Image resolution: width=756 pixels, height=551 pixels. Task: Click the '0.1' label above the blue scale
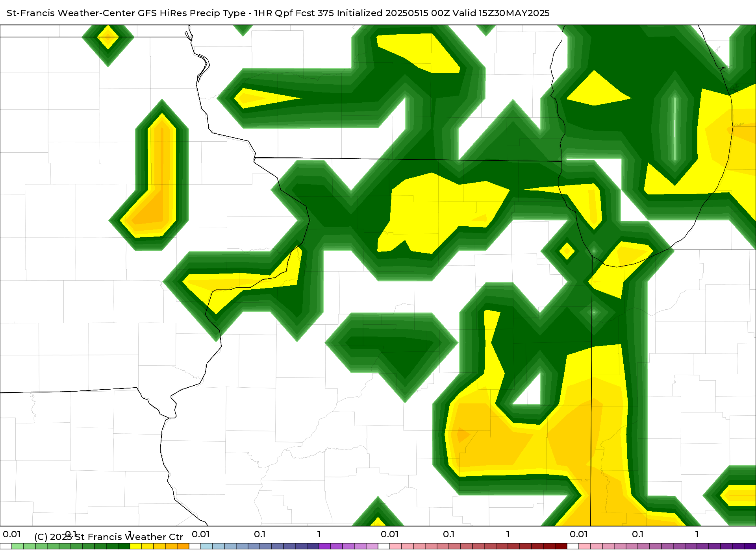click(x=260, y=534)
